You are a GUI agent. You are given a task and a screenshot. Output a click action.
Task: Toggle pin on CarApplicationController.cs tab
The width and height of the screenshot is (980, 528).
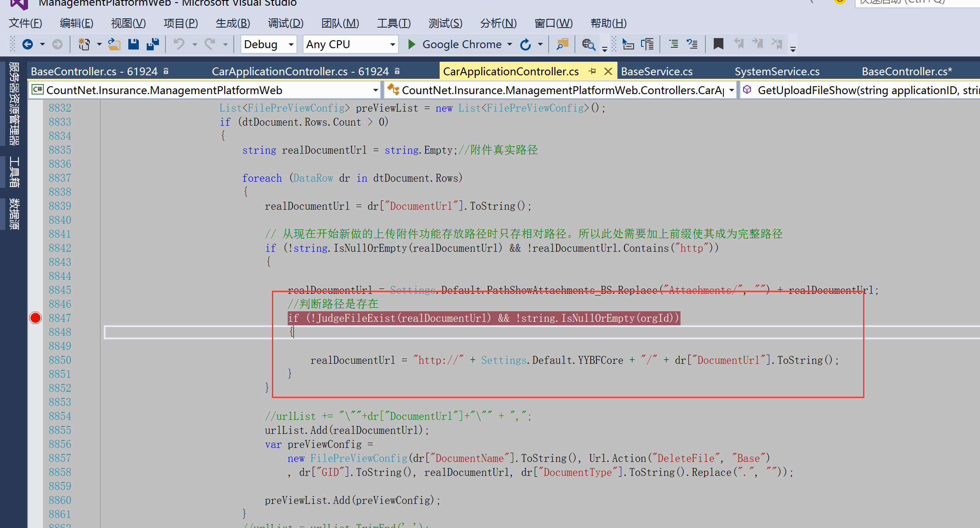[592, 71]
